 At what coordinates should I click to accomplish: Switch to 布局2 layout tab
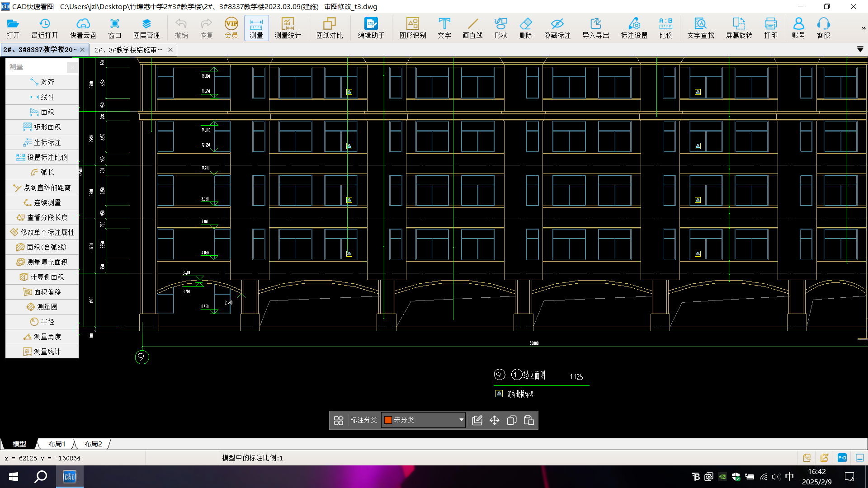93,444
